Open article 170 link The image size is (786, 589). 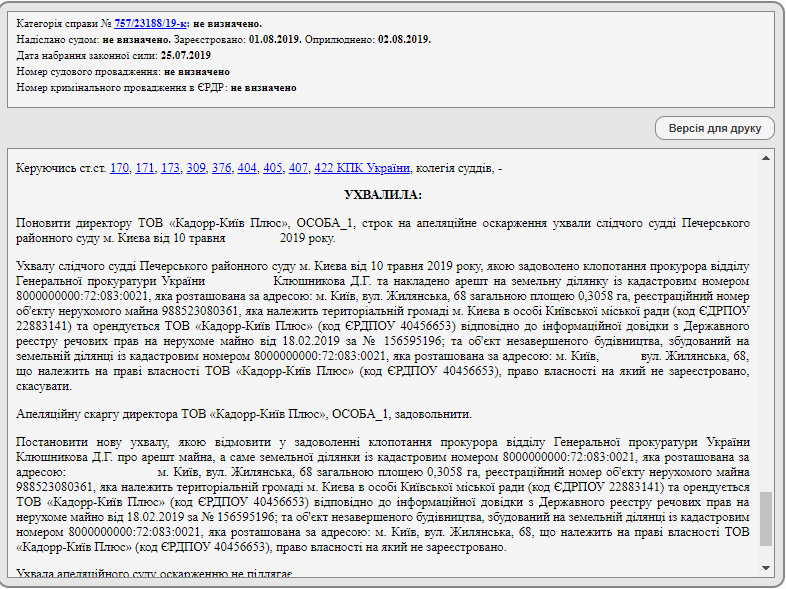pyautogui.click(x=120, y=168)
